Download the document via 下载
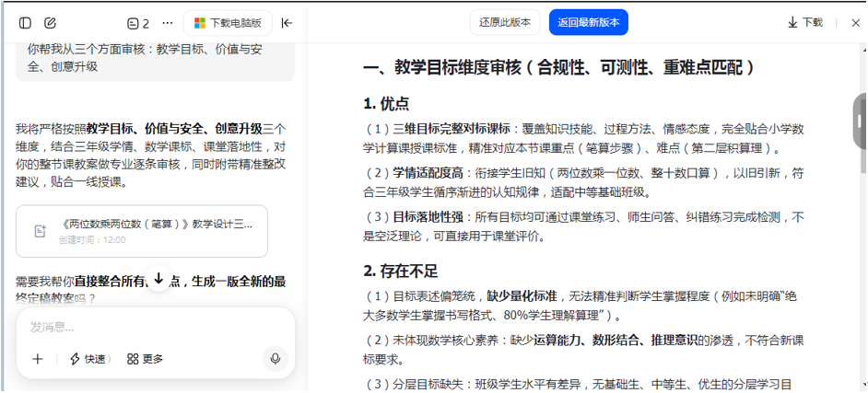 [x=804, y=23]
